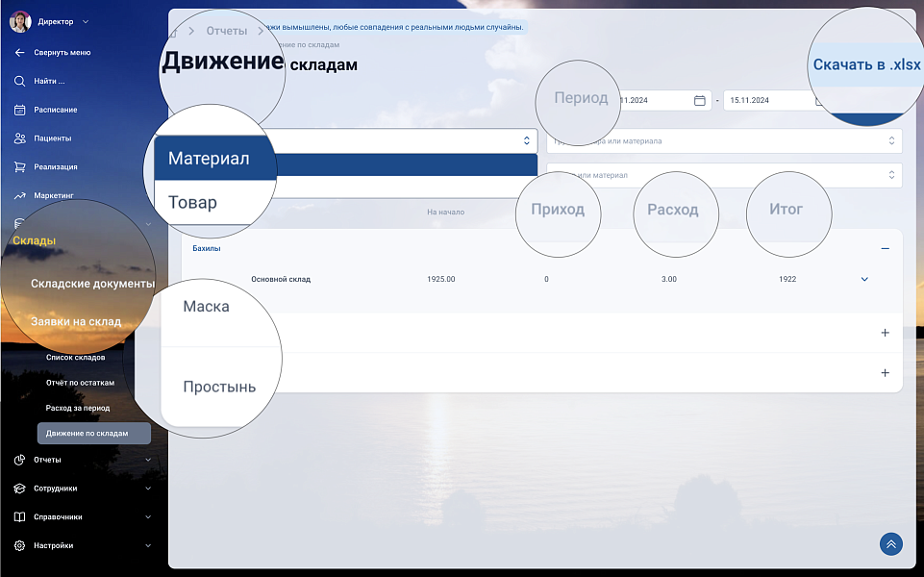Expand the Основной склад row chevron

(x=864, y=279)
